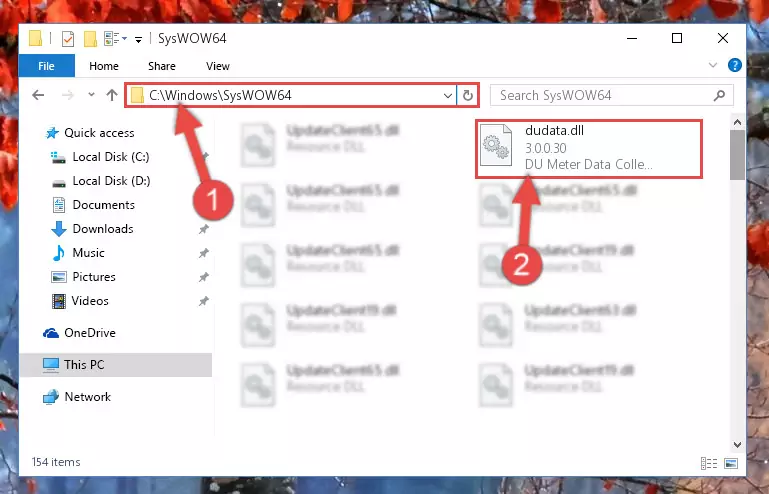Click the pin icon beside Downloads

tap(204, 229)
